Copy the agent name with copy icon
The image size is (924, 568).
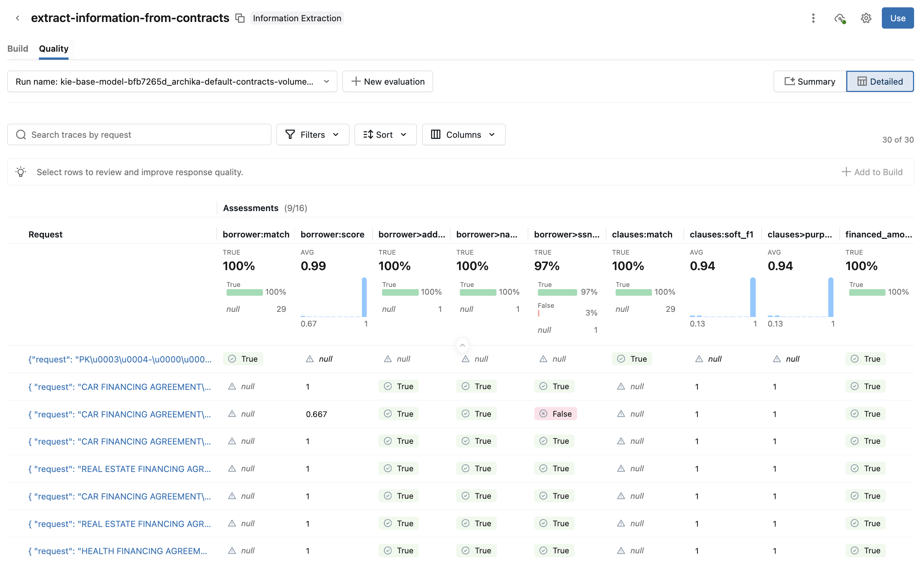pyautogui.click(x=240, y=18)
